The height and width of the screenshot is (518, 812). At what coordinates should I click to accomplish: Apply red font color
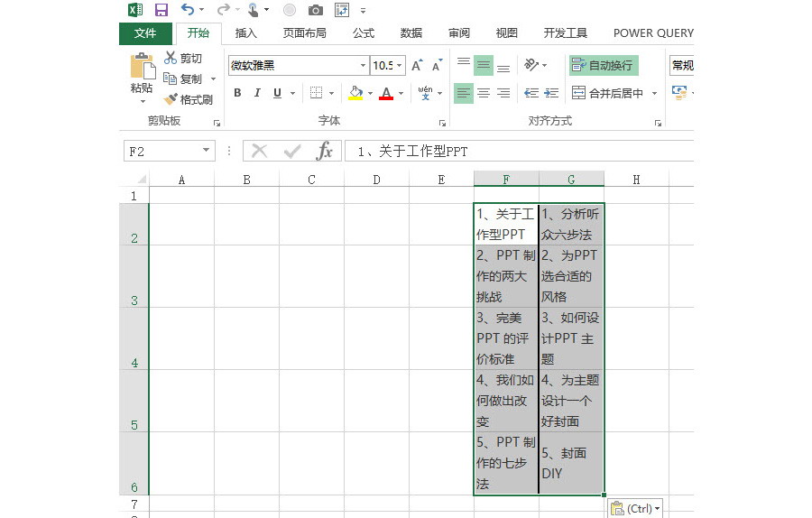386,93
